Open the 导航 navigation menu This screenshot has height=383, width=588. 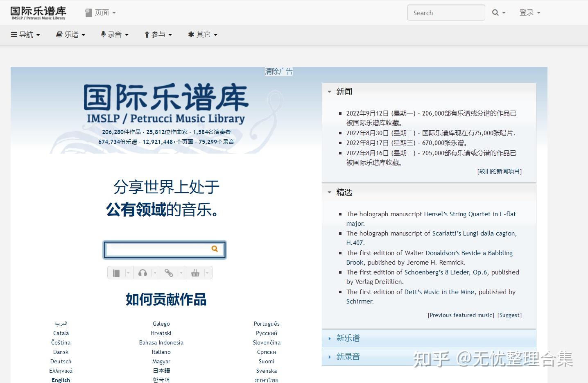point(26,34)
